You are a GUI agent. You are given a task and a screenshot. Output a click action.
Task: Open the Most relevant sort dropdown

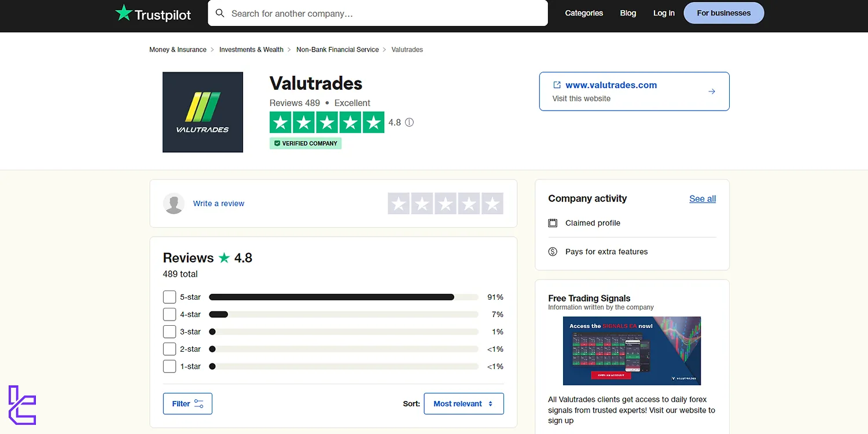(x=464, y=404)
